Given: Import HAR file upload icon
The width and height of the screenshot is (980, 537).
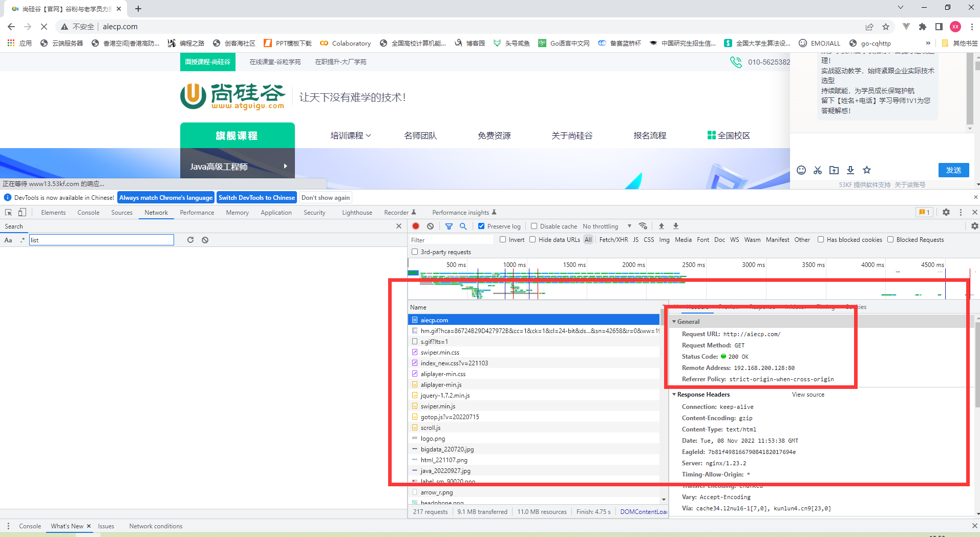Looking at the screenshot, I should (662, 226).
